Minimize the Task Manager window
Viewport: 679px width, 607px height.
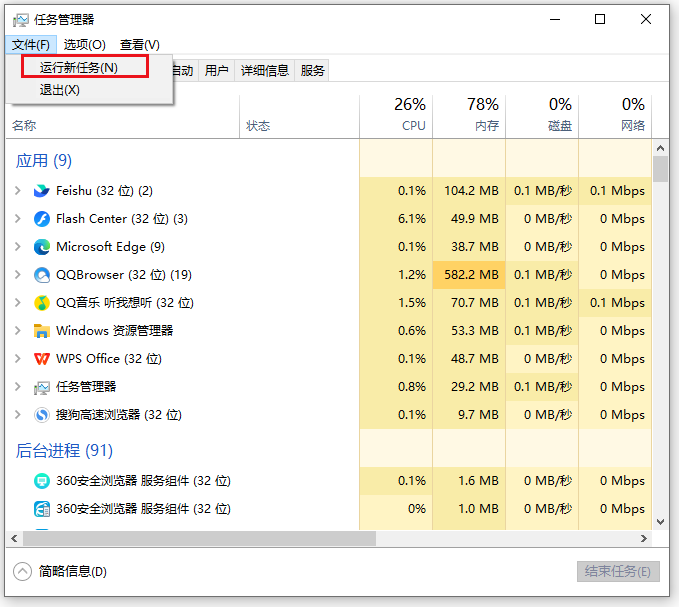pyautogui.click(x=555, y=19)
